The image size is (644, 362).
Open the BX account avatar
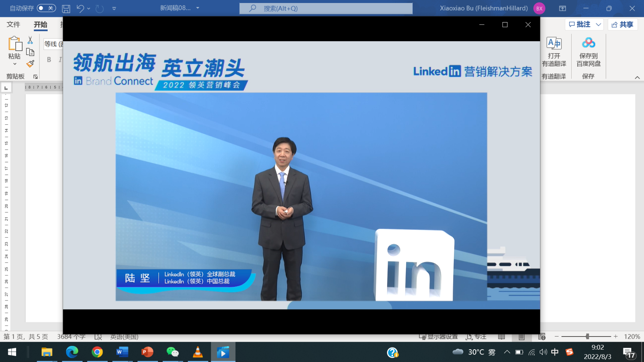pos(539,8)
